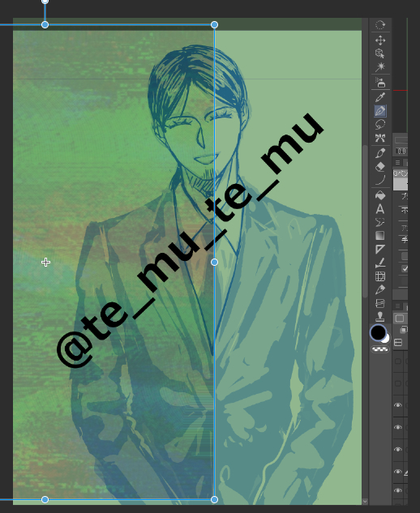Viewport: 420px width, 513px height.
Task: Select the Decoration ribbon tool
Action: point(380,138)
